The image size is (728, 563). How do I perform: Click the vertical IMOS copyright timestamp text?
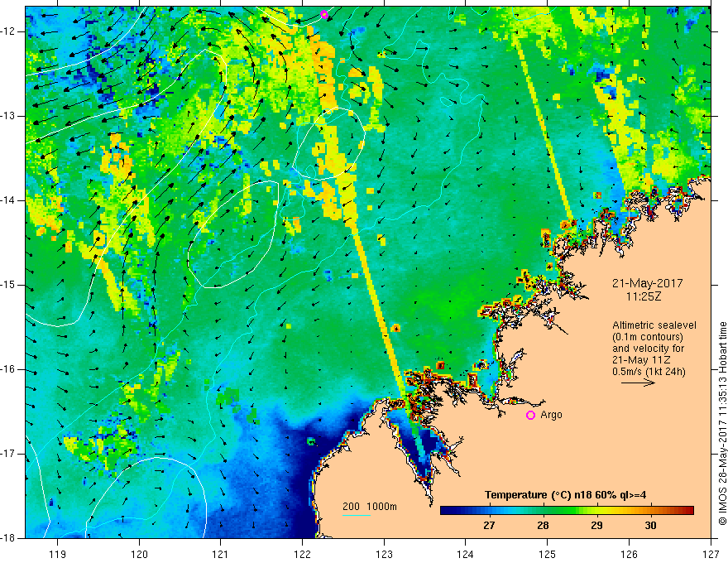pyautogui.click(x=722, y=424)
